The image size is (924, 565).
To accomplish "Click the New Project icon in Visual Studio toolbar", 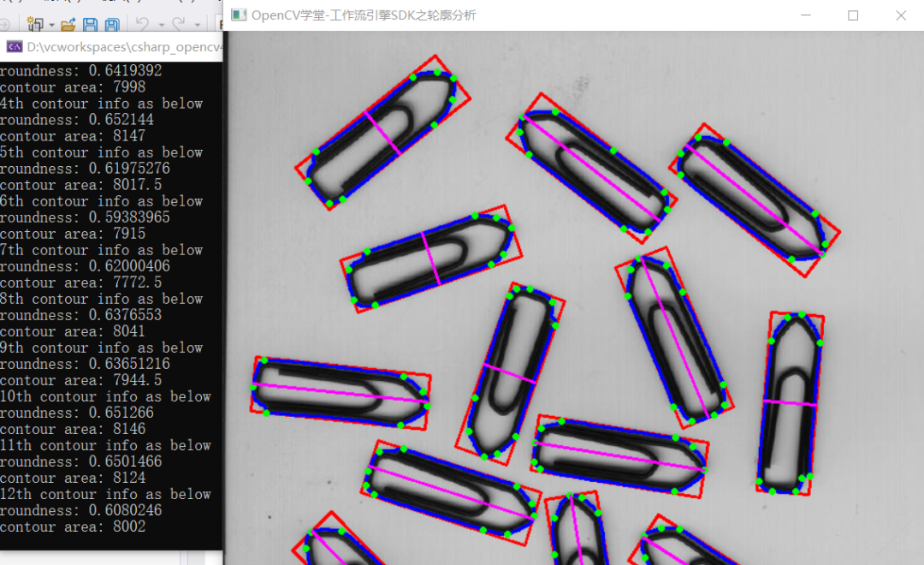I will (x=35, y=24).
